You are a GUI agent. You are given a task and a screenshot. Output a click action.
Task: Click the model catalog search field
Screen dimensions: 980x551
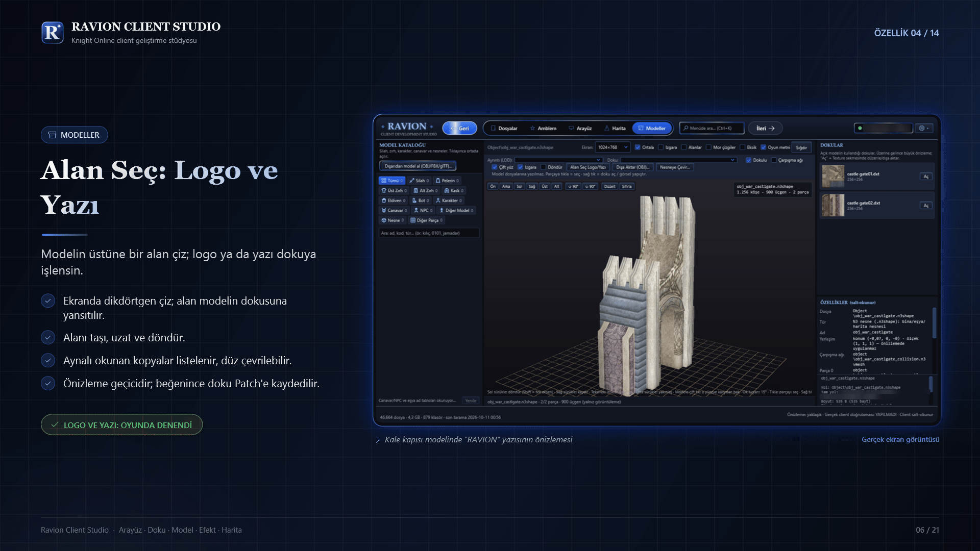point(429,233)
